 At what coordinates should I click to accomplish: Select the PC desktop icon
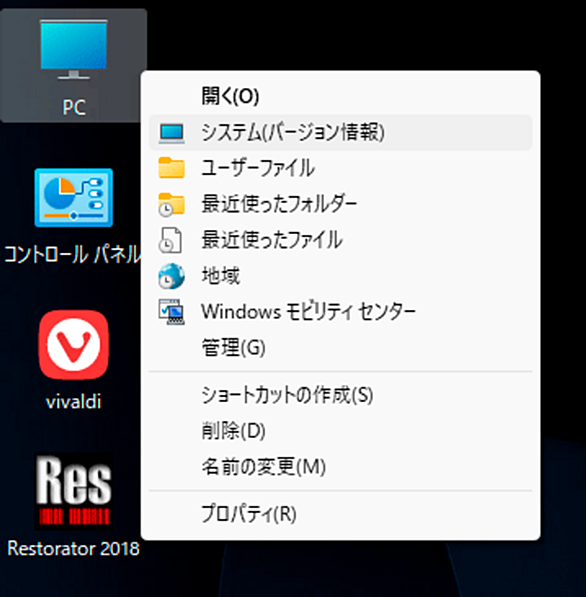click(73, 65)
